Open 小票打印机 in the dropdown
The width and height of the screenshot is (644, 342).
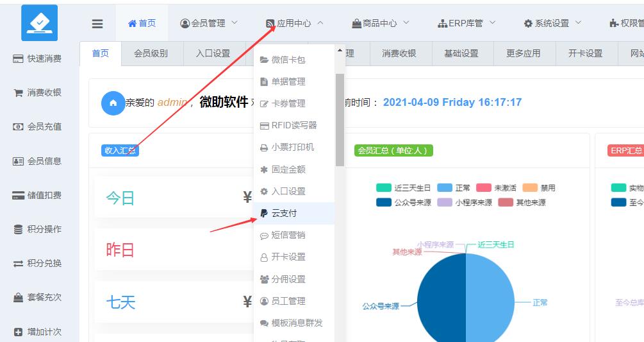(x=292, y=147)
